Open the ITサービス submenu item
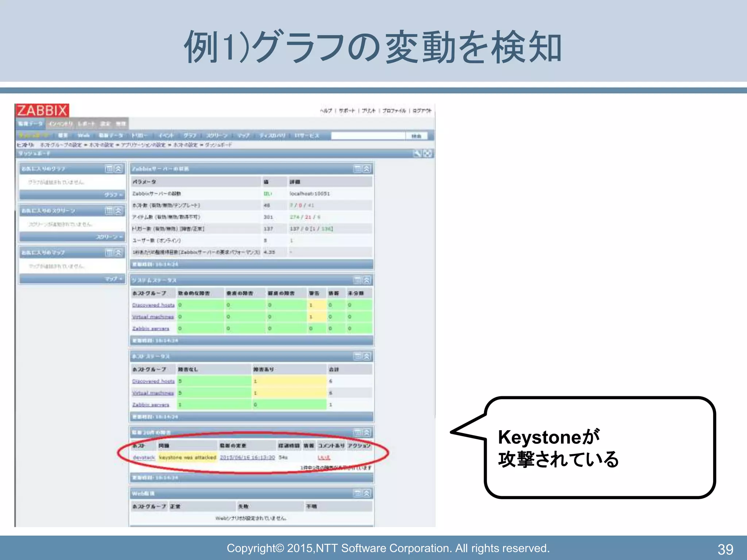This screenshot has height=560, width=747. [307, 135]
